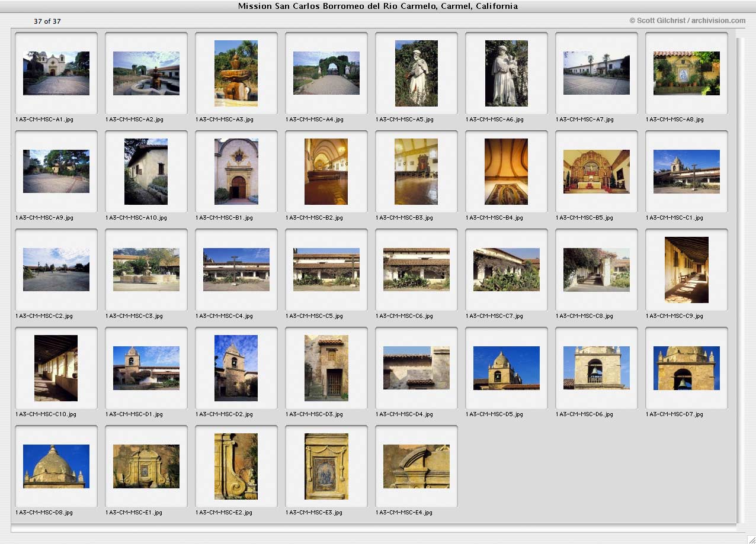Select the tile niche thumbnail 1A3-CM-MSC-E3
The height and width of the screenshot is (544, 756).
pyautogui.click(x=326, y=466)
